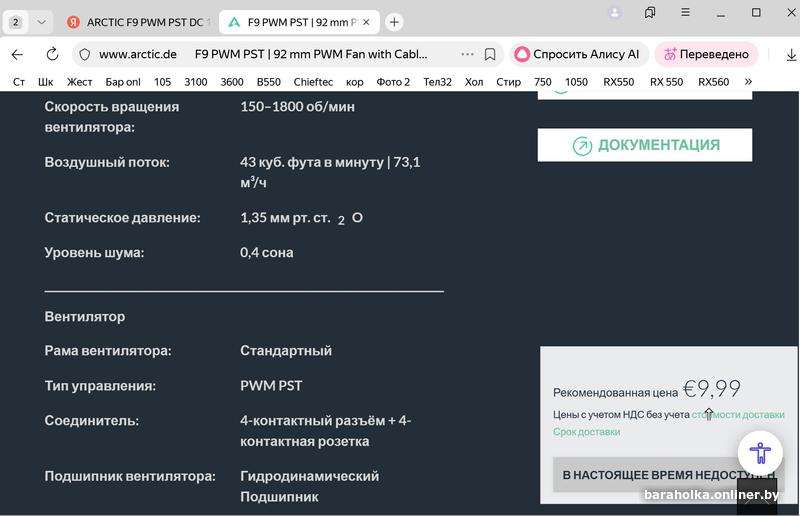800x516 pixels.
Task: Open the accessibility figure widget
Action: pos(760,453)
